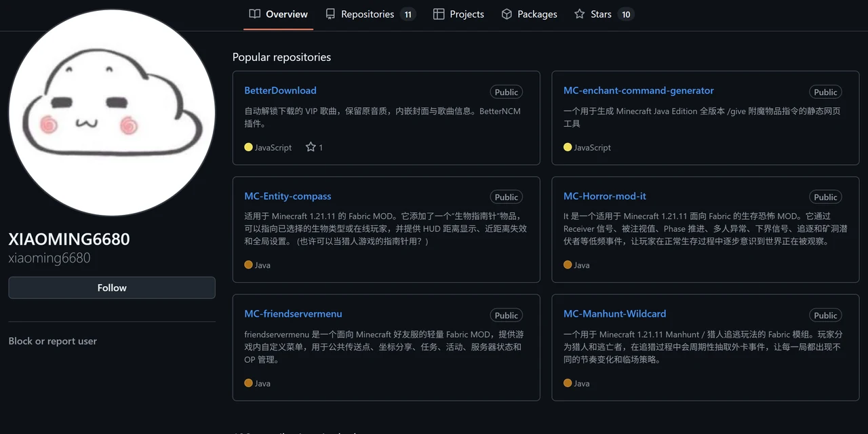Click Java label on MC-Horror-mod-it card
This screenshot has width=868, height=434.
coord(583,266)
